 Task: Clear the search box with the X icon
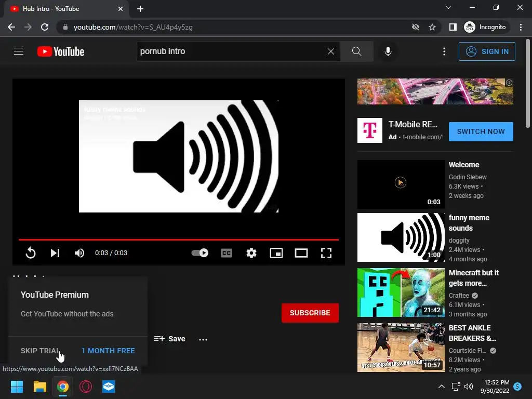[x=331, y=51]
